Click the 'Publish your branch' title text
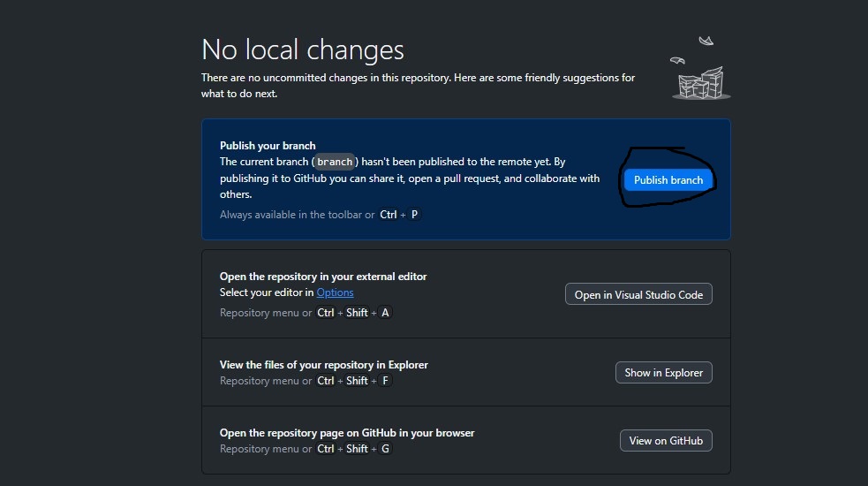Viewport: 868px width, 486px height. point(268,145)
